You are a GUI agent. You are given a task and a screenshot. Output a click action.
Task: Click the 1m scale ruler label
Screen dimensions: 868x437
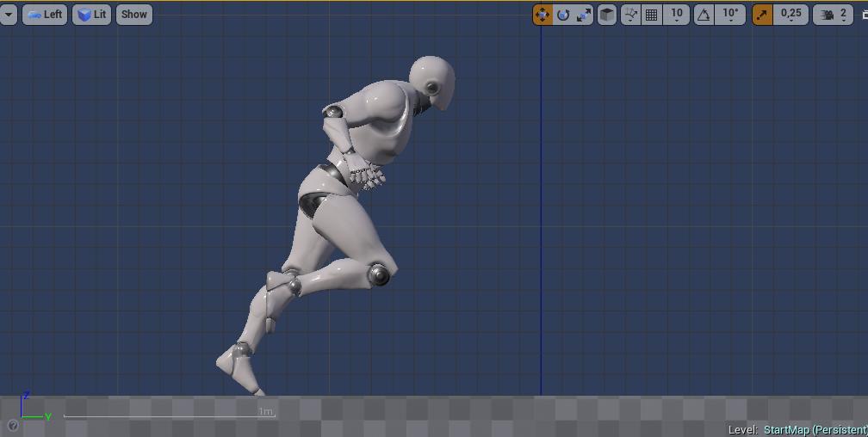[266, 411]
